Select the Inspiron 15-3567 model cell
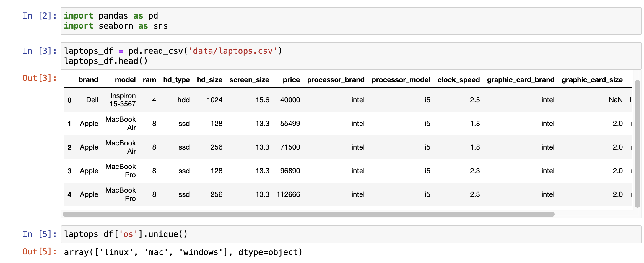The height and width of the screenshot is (263, 644). [123, 100]
